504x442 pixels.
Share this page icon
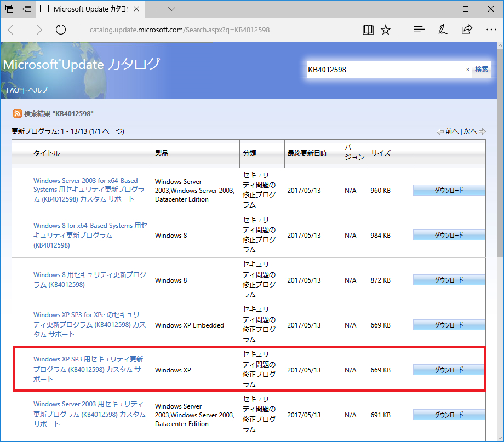point(467,30)
